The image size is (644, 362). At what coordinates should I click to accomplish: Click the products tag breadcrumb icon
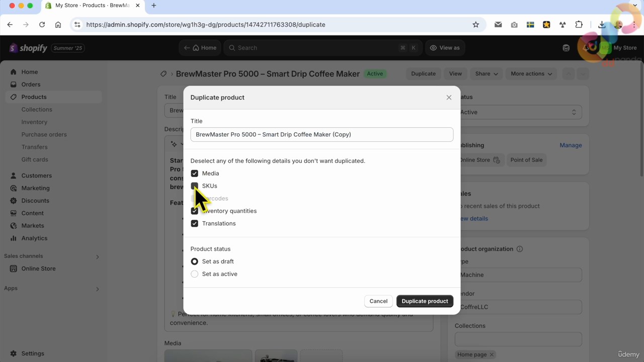(x=164, y=74)
